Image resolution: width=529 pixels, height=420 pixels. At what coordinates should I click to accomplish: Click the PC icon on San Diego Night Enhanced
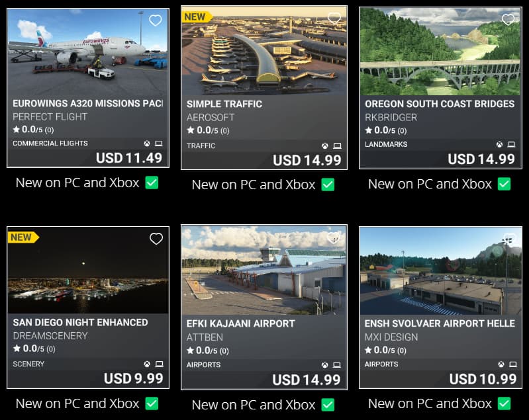point(159,364)
